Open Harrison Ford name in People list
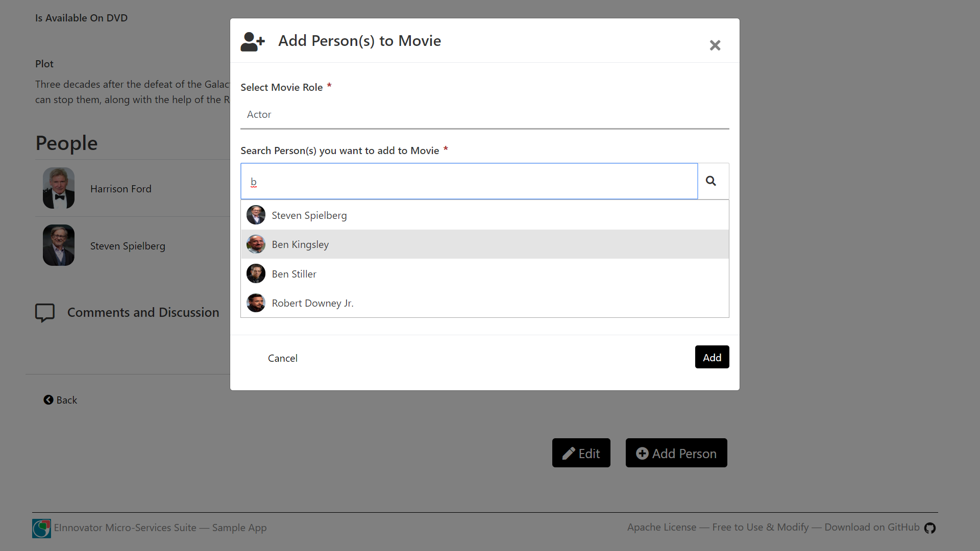The width and height of the screenshot is (980, 551). 121,189
